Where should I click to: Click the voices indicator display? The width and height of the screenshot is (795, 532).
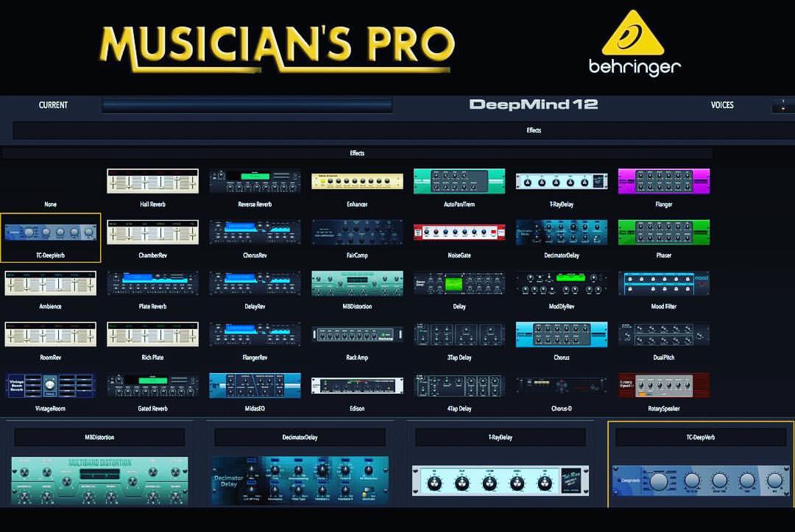click(x=783, y=105)
